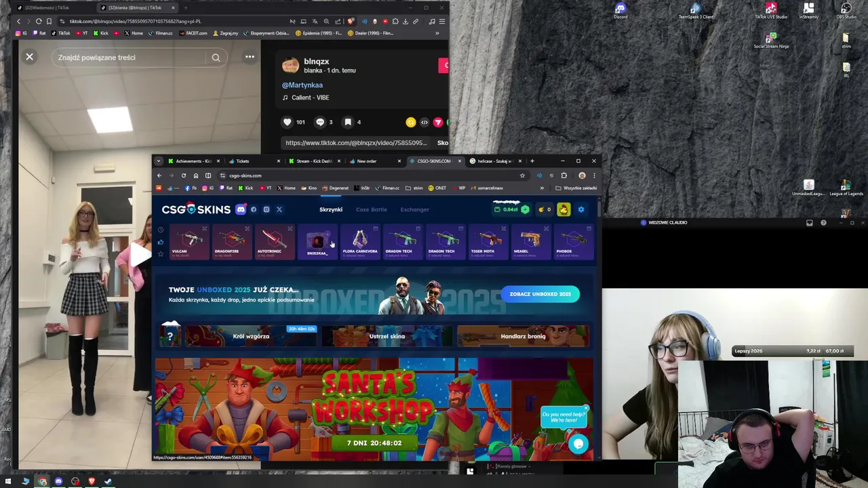
Task: Open Santa's Workshop event banner
Action: point(374,409)
